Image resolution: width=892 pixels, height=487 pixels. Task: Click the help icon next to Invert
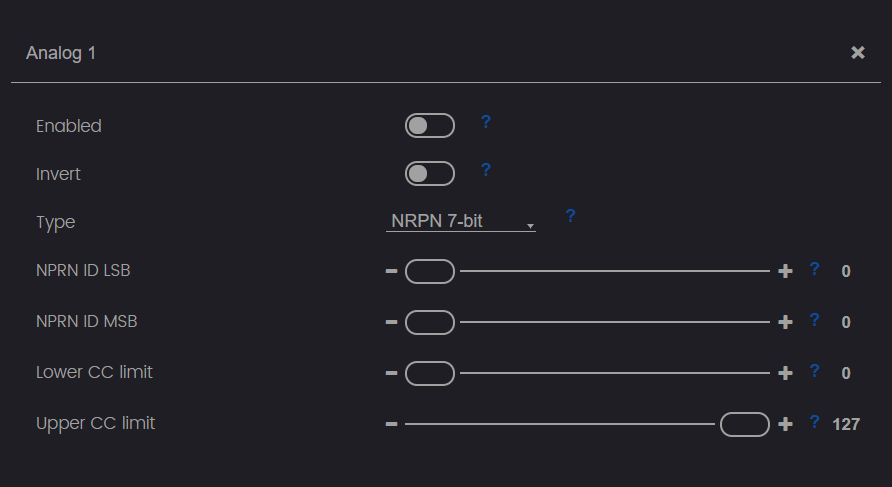click(x=486, y=170)
